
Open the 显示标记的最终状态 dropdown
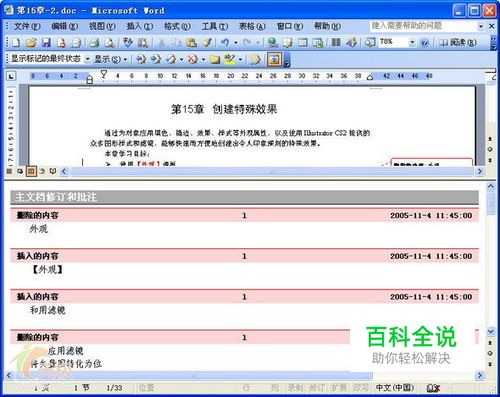(x=88, y=59)
